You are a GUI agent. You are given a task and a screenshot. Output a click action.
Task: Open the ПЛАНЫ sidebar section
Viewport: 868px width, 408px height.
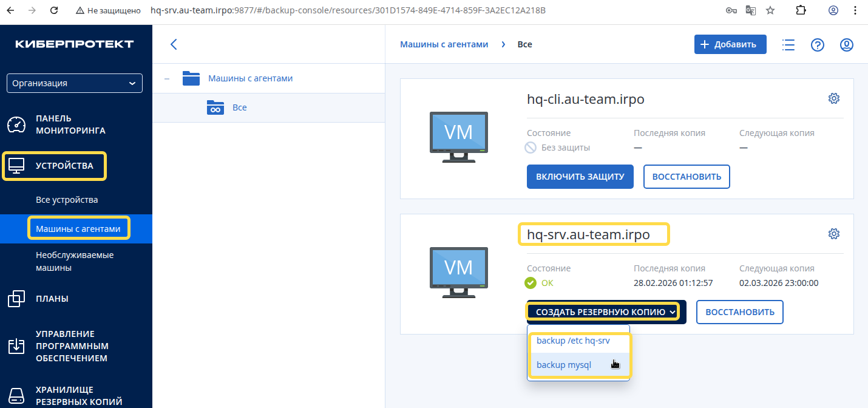click(52, 299)
